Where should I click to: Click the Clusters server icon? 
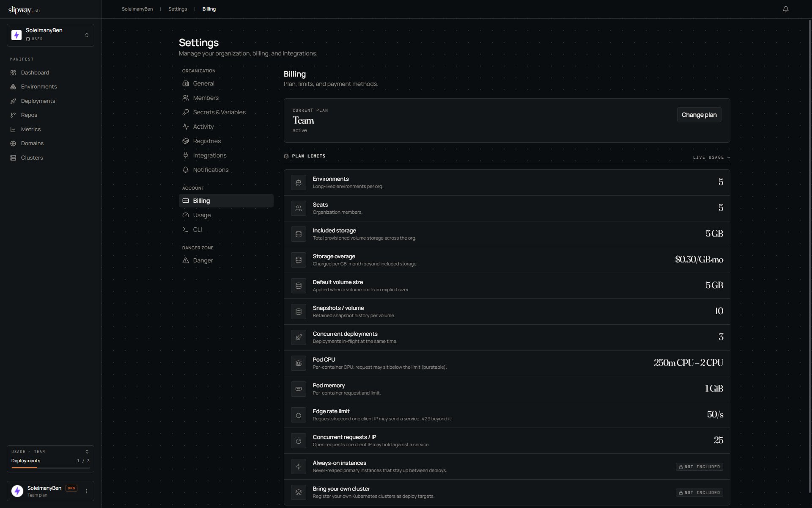13,158
